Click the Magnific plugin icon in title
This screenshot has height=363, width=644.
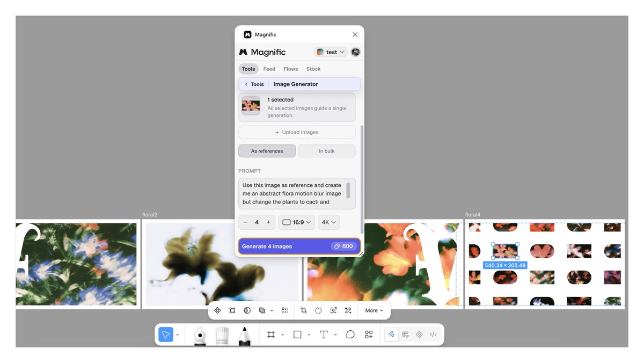coord(247,34)
